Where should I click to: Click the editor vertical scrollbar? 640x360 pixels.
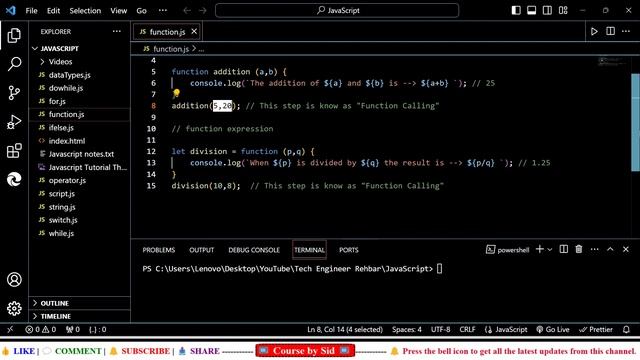coord(636,122)
